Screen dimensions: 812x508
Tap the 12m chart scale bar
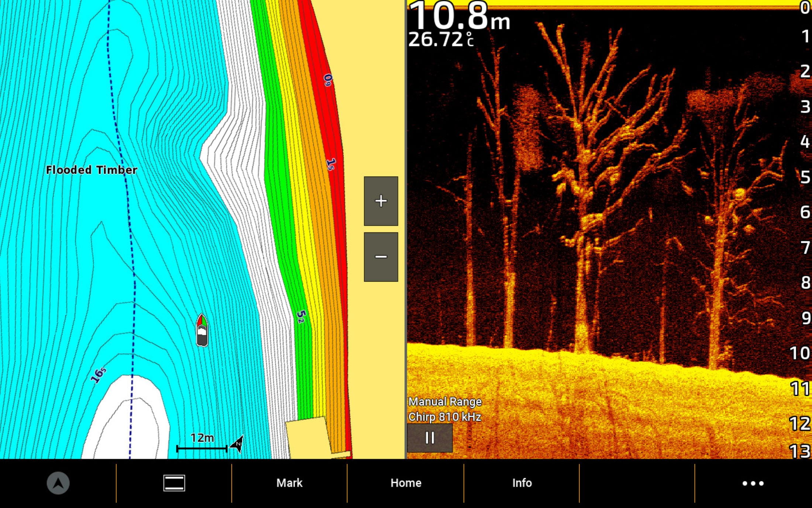(202, 443)
